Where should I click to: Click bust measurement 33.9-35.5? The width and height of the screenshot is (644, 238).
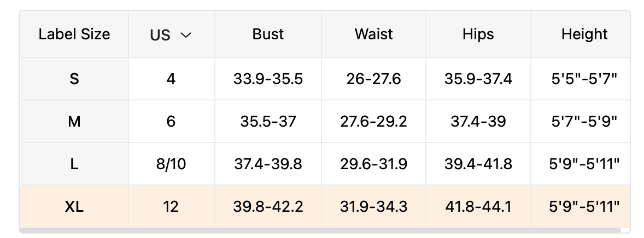pos(268,79)
